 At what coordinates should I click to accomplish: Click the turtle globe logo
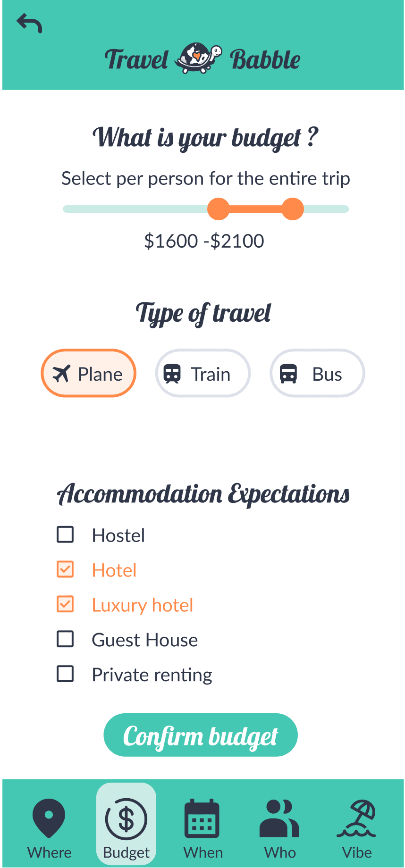tap(198, 58)
